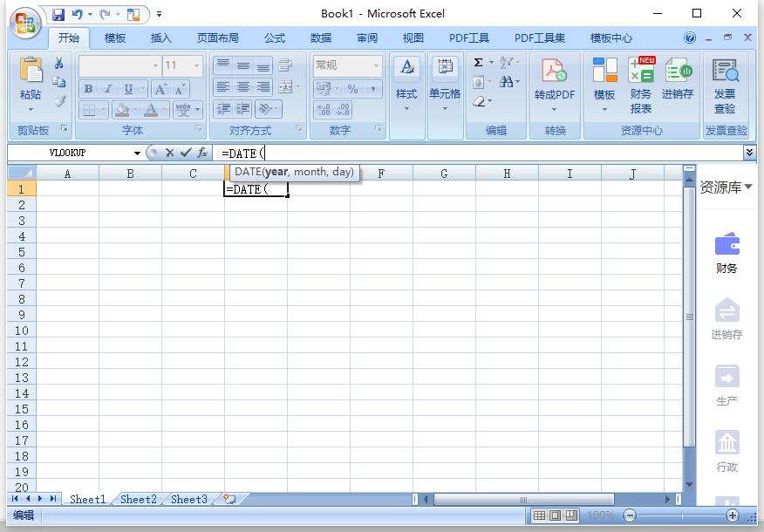Click the Select All corner button

click(x=22, y=173)
